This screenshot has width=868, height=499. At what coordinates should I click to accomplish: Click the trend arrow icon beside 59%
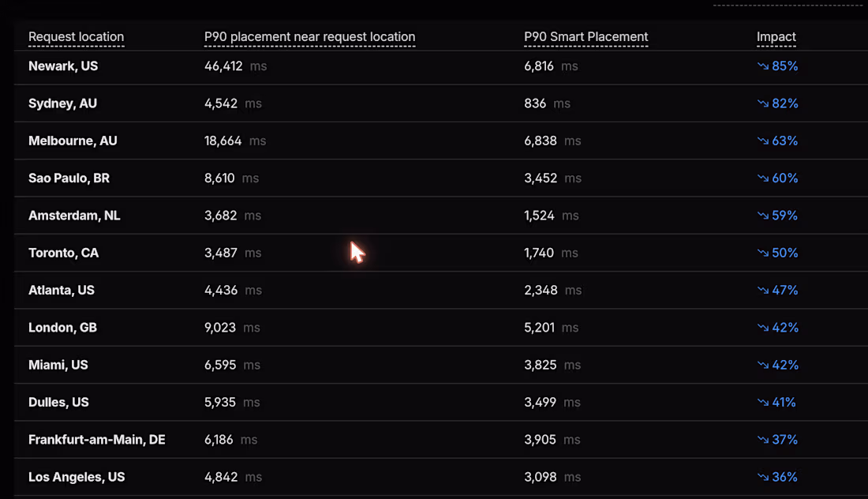pyautogui.click(x=763, y=216)
